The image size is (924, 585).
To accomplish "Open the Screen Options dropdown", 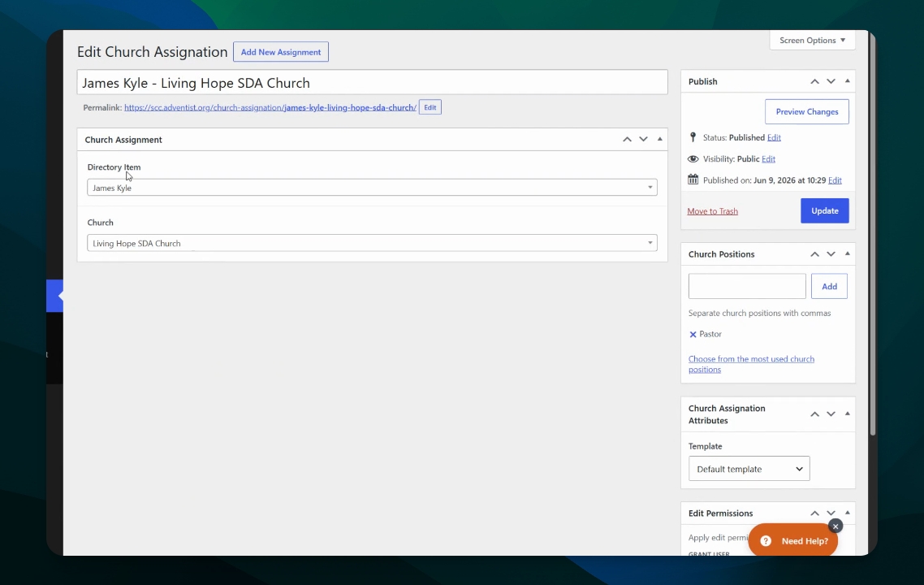I will [x=812, y=40].
